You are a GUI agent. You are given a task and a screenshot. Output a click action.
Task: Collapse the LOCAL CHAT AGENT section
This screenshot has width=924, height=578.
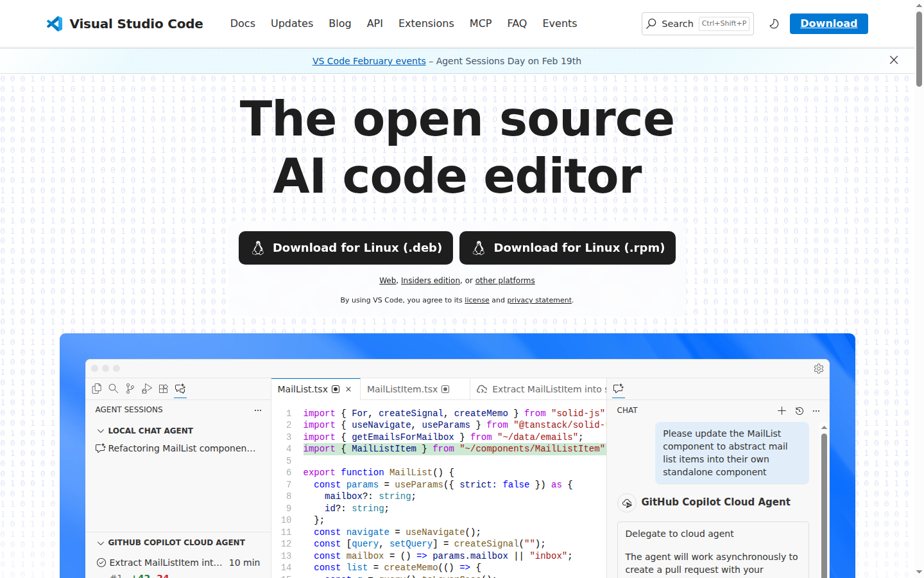101,430
